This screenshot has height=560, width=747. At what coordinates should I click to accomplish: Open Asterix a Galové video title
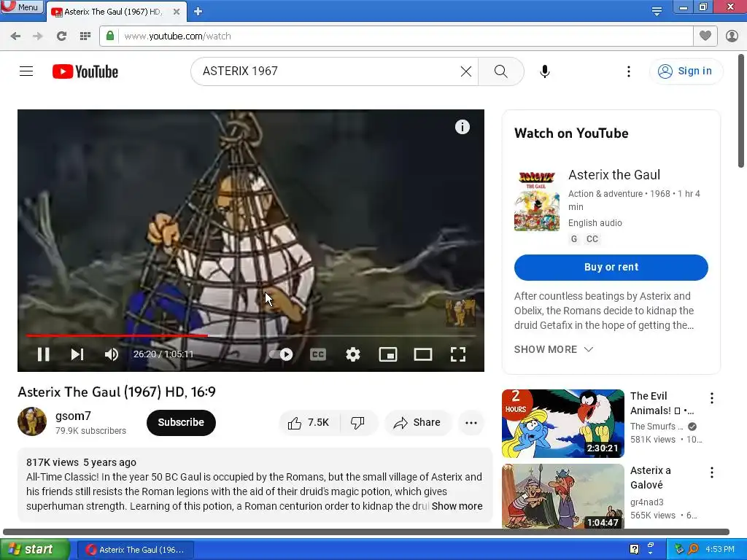click(650, 477)
